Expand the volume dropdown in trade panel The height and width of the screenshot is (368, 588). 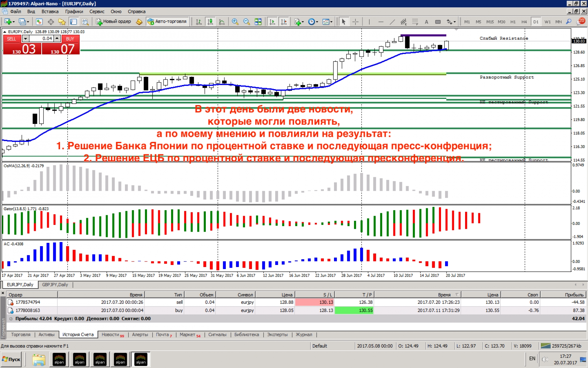[x=26, y=39]
